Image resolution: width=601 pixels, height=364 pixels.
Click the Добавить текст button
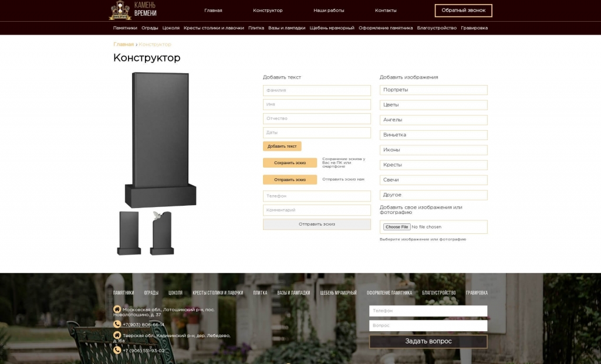coord(282,147)
